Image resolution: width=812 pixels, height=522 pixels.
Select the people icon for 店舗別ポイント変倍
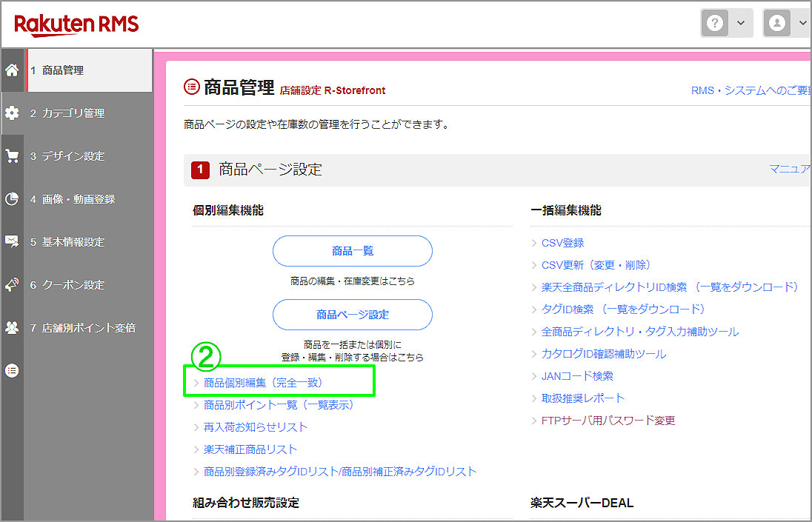click(x=12, y=327)
